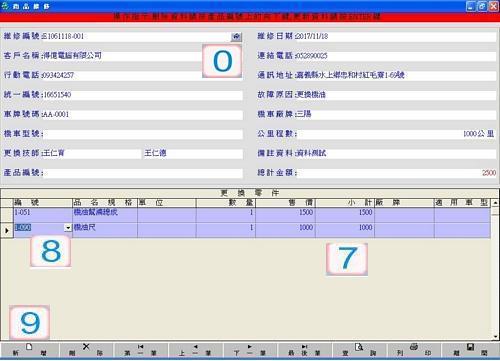Open the 查詢 (search) magnifier button
Viewport: 500px width, 361px height.
pyautogui.click(x=359, y=350)
